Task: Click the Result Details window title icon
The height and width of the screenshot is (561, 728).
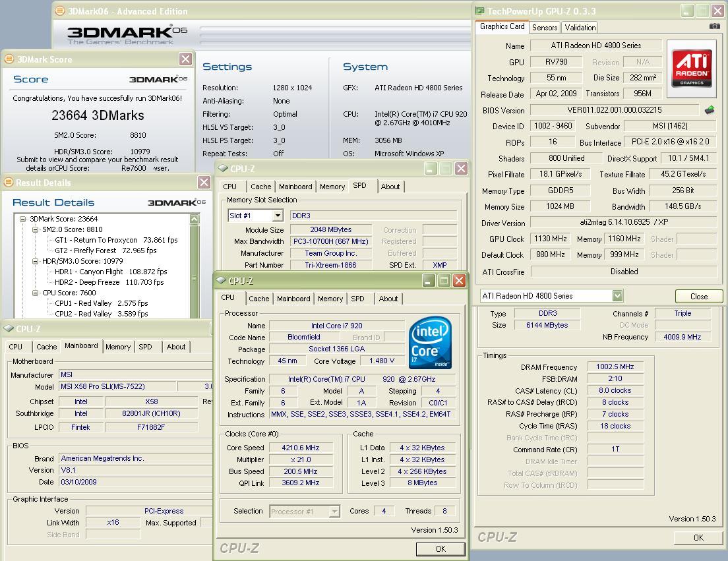Action: coord(9,183)
